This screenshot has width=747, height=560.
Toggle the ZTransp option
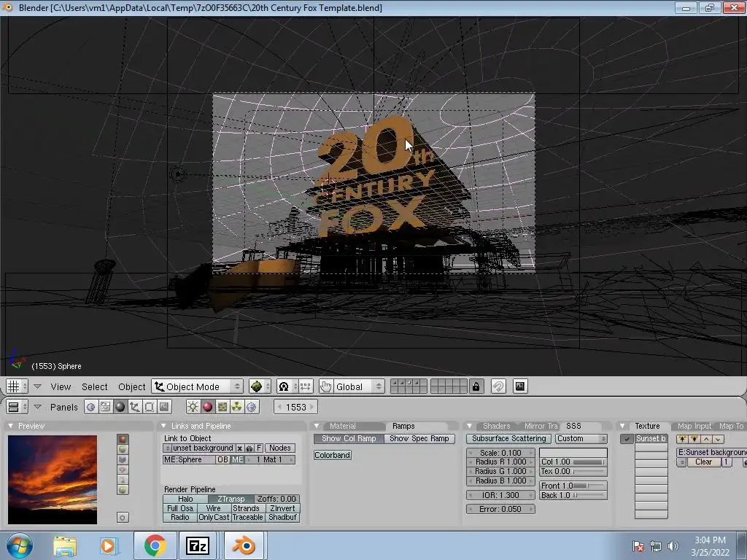tap(231, 499)
